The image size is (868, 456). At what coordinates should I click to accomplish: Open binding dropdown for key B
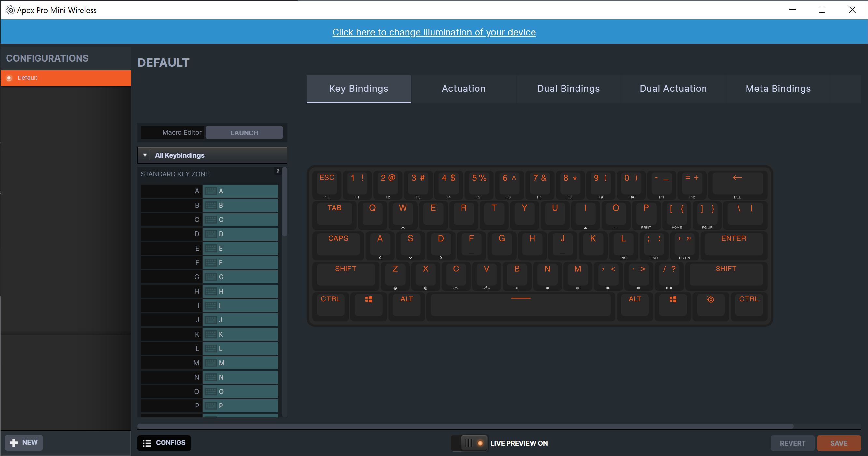click(241, 205)
